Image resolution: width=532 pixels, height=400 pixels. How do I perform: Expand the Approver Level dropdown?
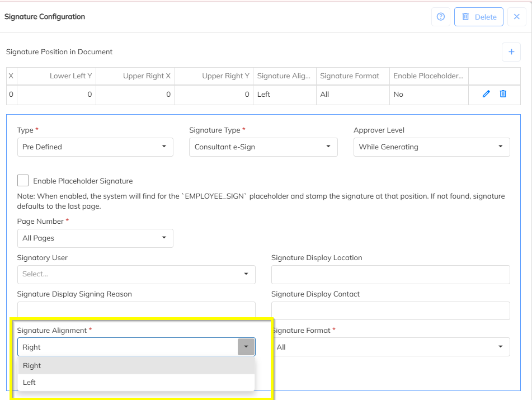click(431, 147)
